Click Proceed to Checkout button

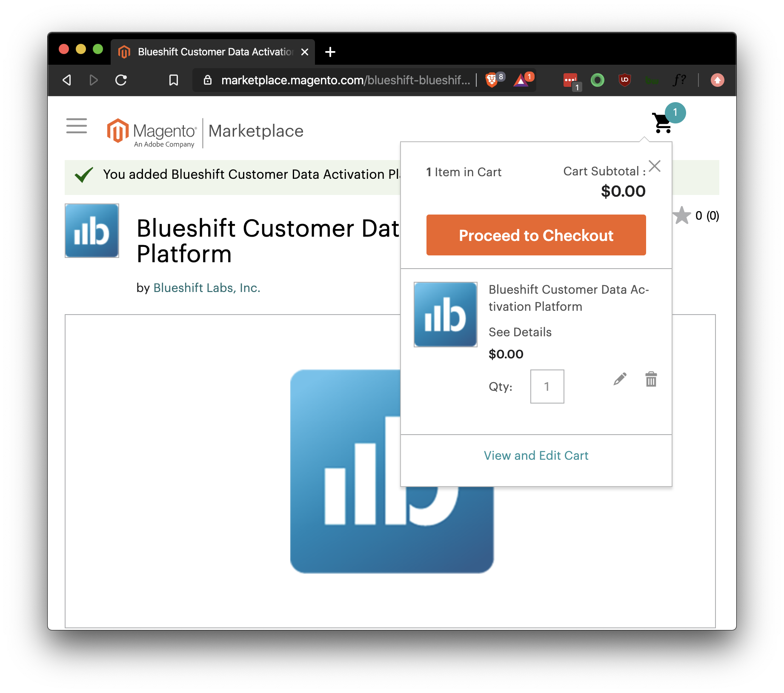pos(536,235)
